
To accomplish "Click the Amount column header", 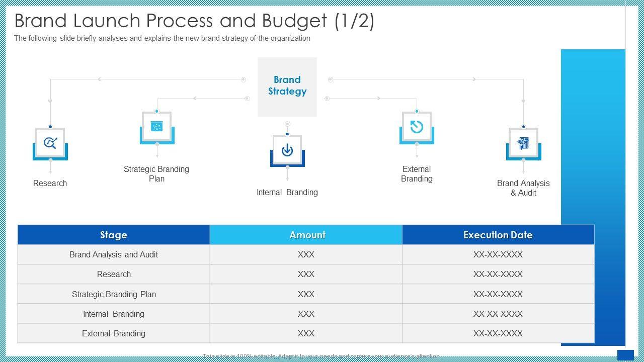I will tap(306, 235).
